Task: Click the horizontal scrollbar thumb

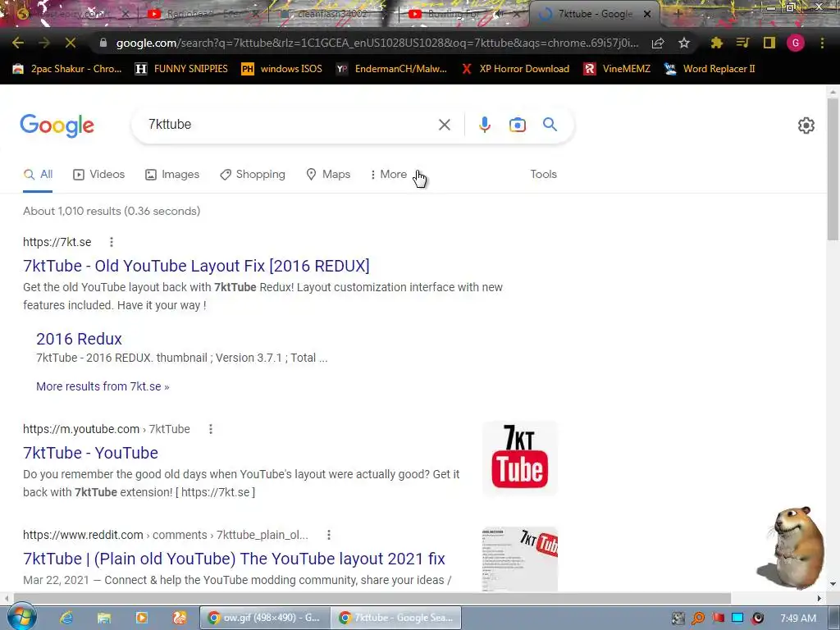Action: point(372,598)
